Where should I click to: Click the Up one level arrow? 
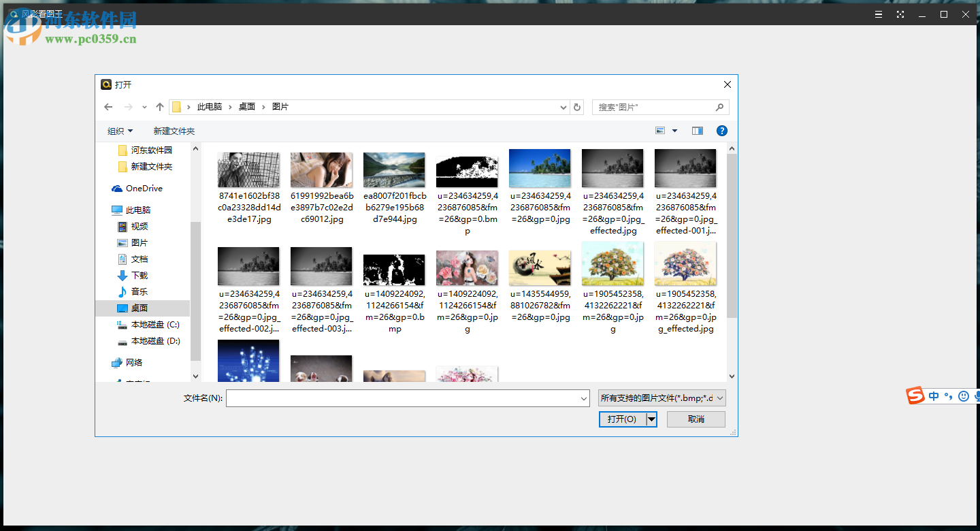(x=160, y=107)
